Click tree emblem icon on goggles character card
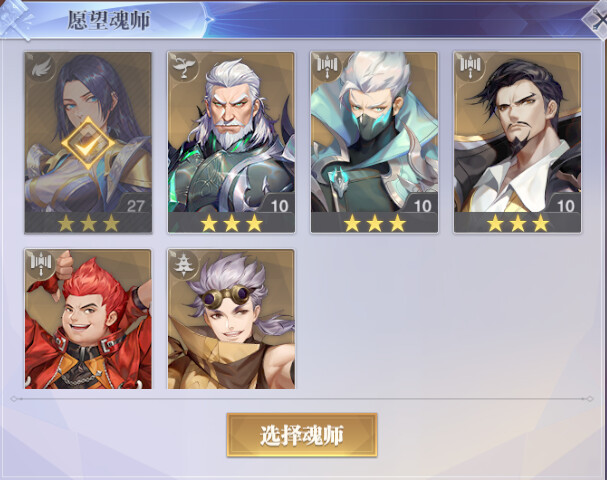This screenshot has width=607, height=480. pos(184,264)
